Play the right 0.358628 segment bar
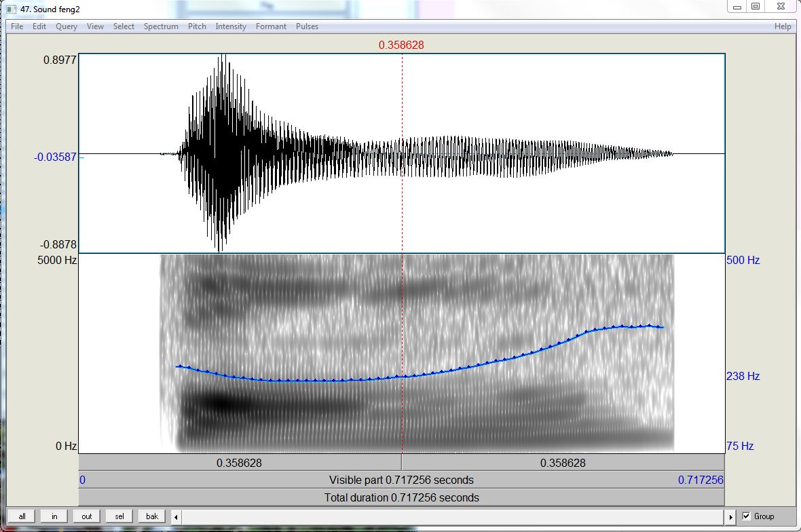Screen dimensions: 801x532 [563, 463]
